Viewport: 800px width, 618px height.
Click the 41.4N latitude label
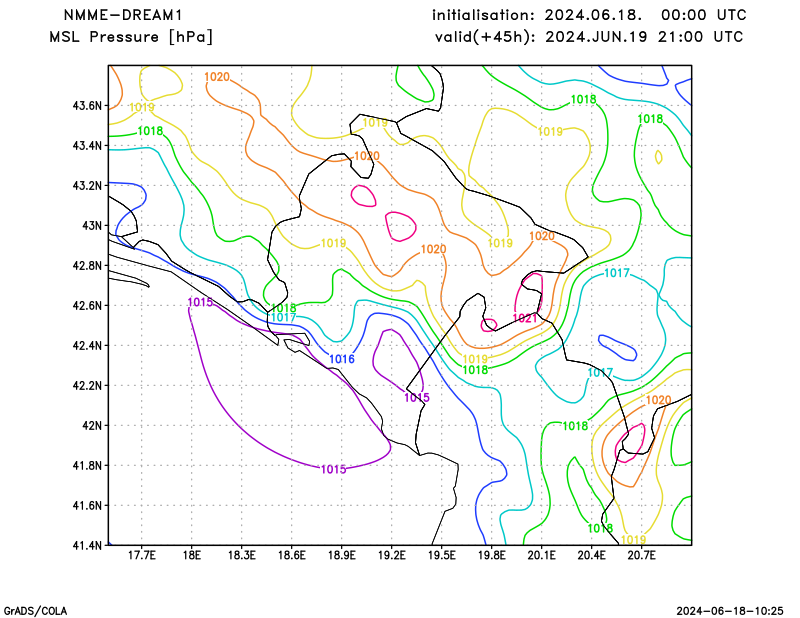click(x=87, y=546)
